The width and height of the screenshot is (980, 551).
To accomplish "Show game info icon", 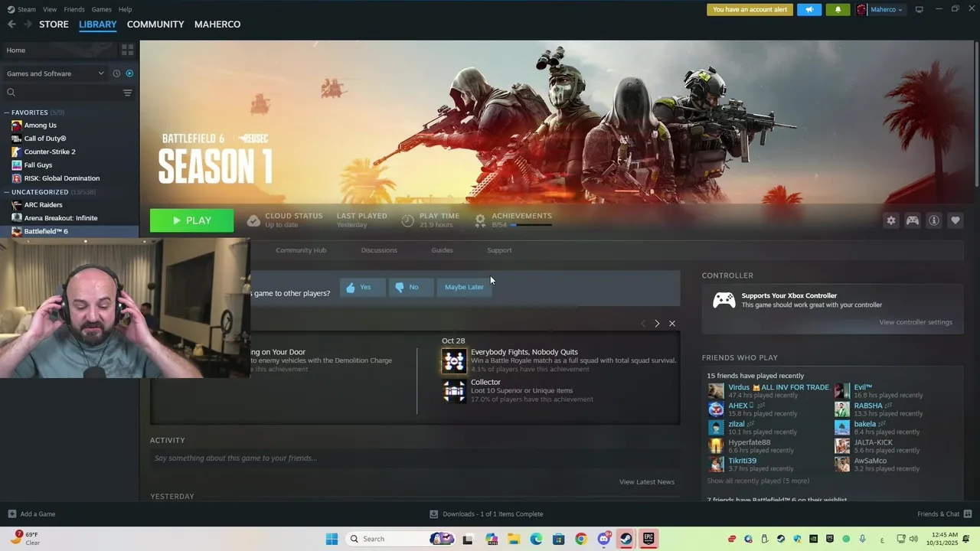I will (934, 220).
